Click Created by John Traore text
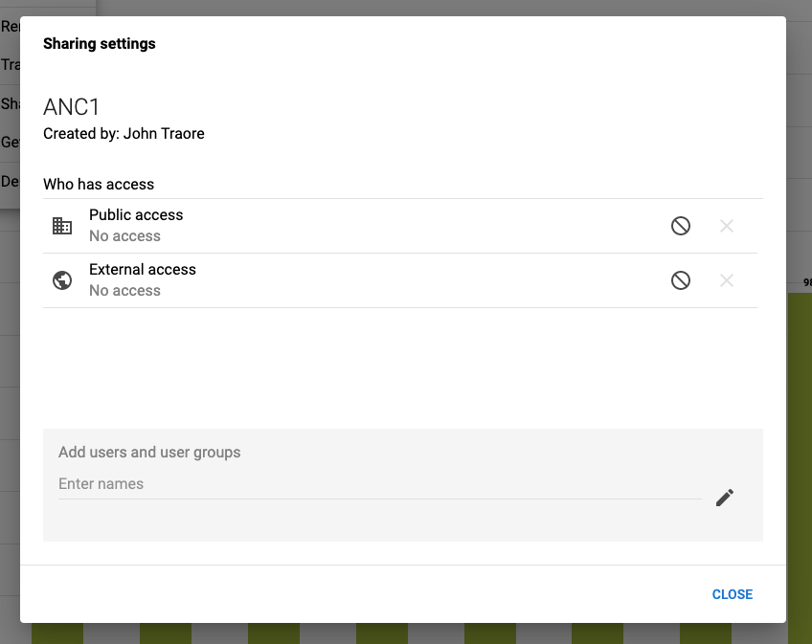This screenshot has height=644, width=812. click(124, 134)
